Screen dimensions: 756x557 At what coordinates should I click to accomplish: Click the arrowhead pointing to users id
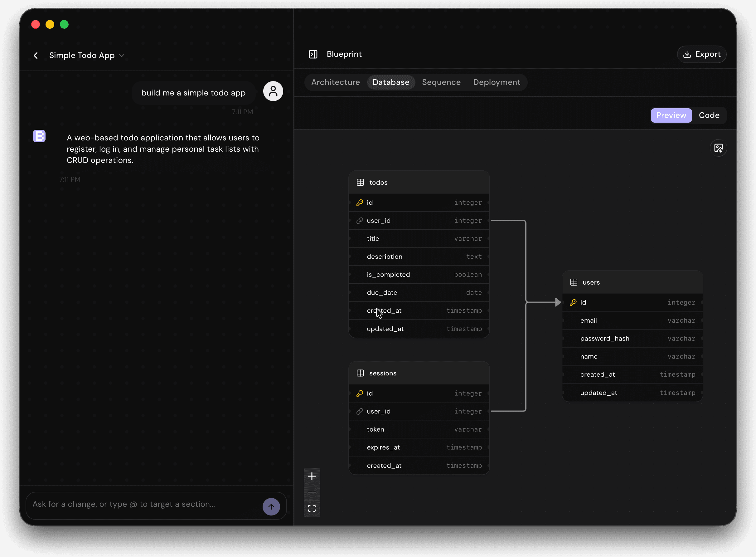point(558,302)
